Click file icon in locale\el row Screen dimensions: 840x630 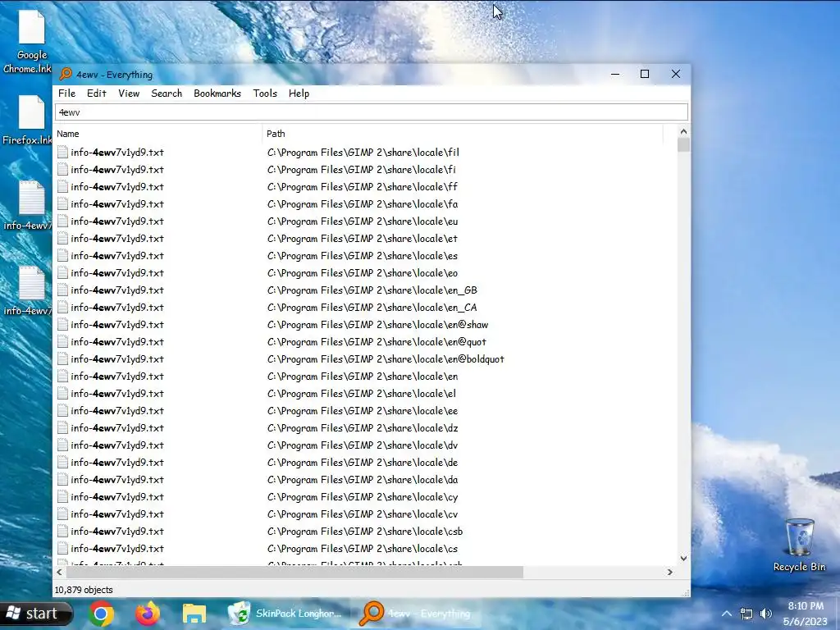point(62,393)
